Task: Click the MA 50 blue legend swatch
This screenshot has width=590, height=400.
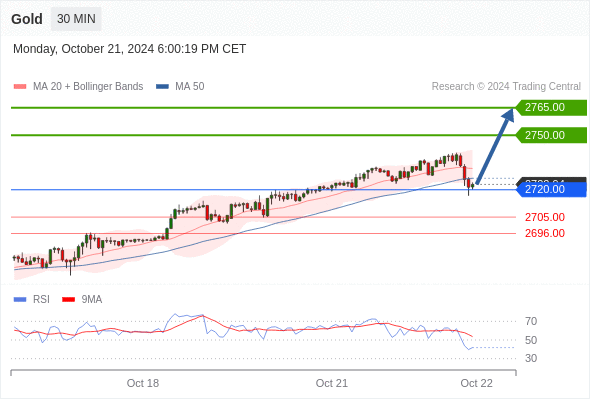Action: click(x=162, y=87)
